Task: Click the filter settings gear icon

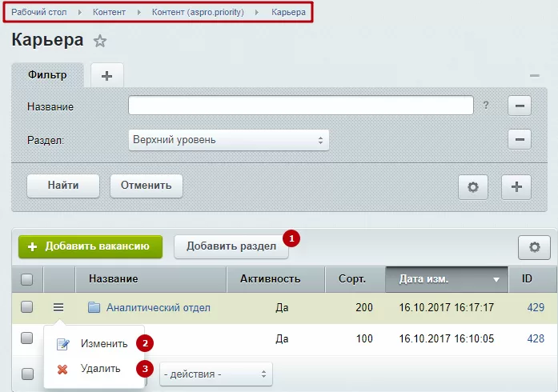Action: [x=473, y=186]
